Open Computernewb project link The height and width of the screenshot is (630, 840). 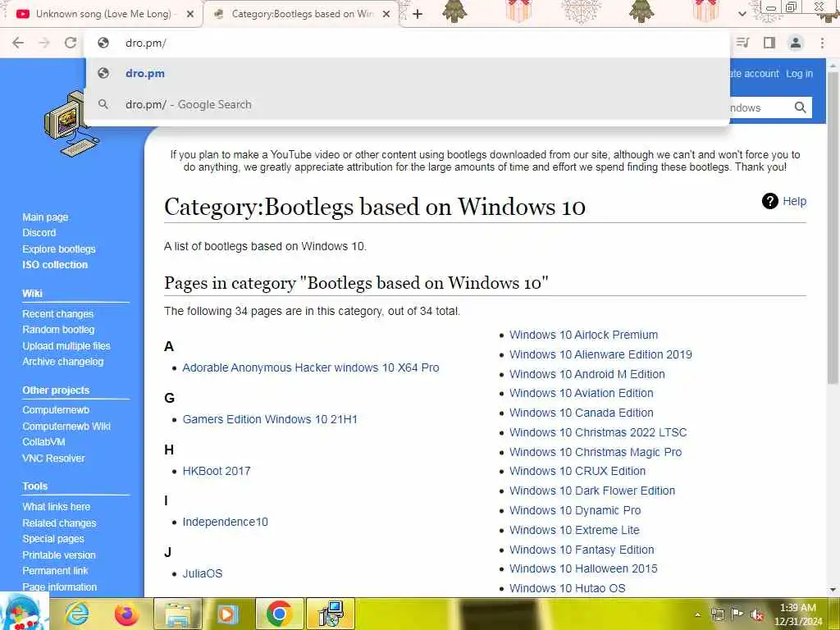pyautogui.click(x=56, y=410)
